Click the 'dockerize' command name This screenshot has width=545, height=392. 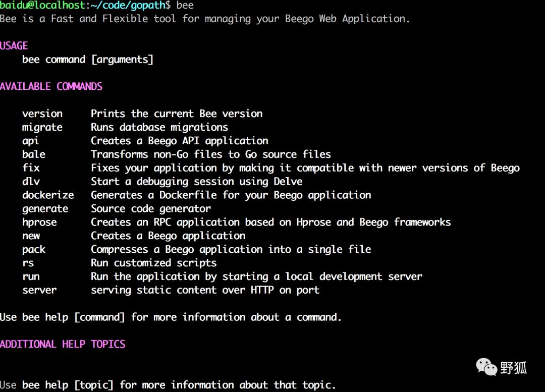coord(48,195)
